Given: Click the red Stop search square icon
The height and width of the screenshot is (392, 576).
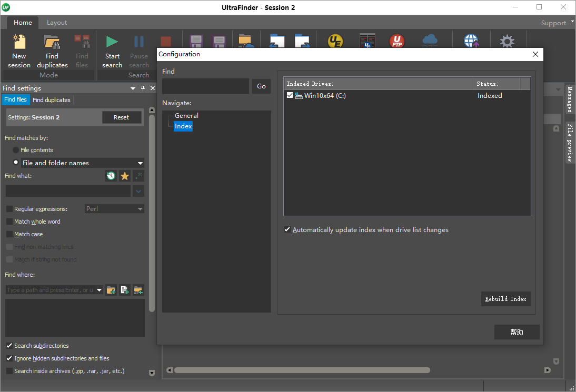Looking at the screenshot, I should [x=166, y=42].
